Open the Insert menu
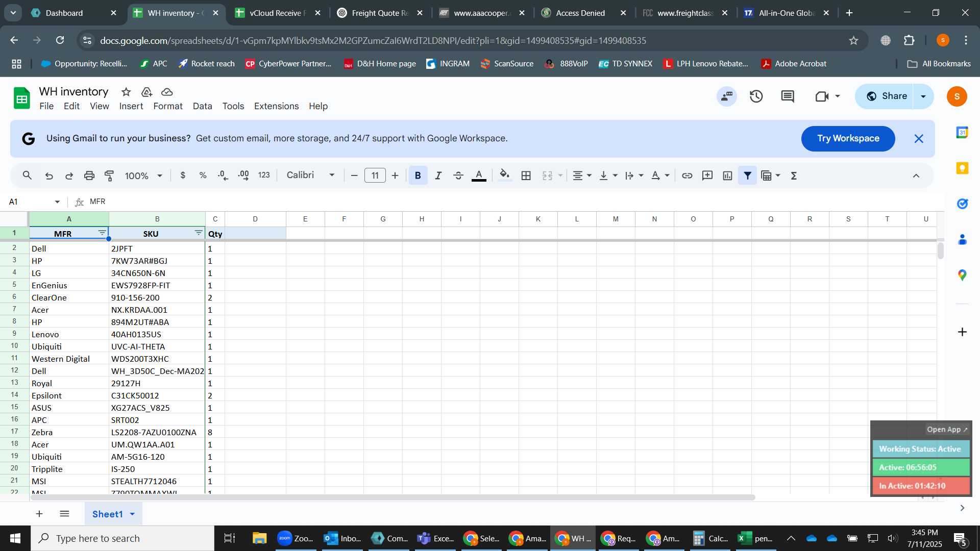 pos(131,106)
